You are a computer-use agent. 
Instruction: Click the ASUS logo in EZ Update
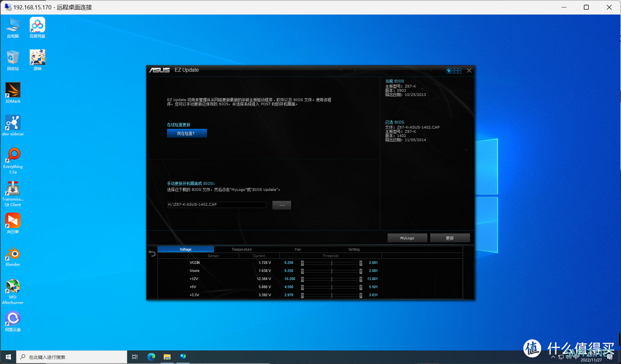[x=159, y=70]
